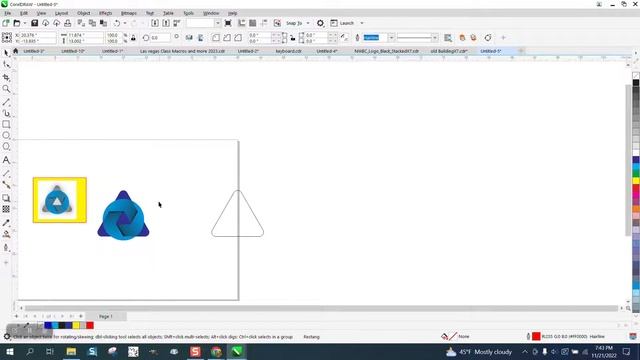
Task: Select the Zoom magnifier tool
Action: [6, 89]
